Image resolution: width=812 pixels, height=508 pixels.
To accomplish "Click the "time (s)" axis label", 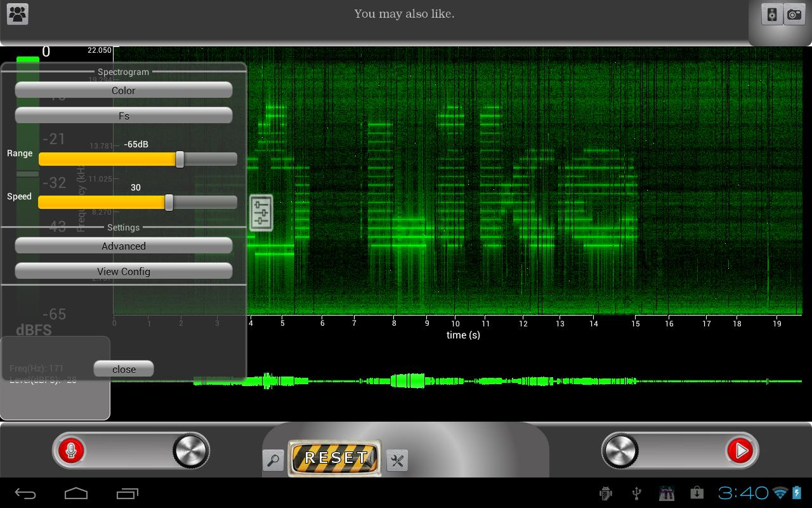I will tap(463, 335).
